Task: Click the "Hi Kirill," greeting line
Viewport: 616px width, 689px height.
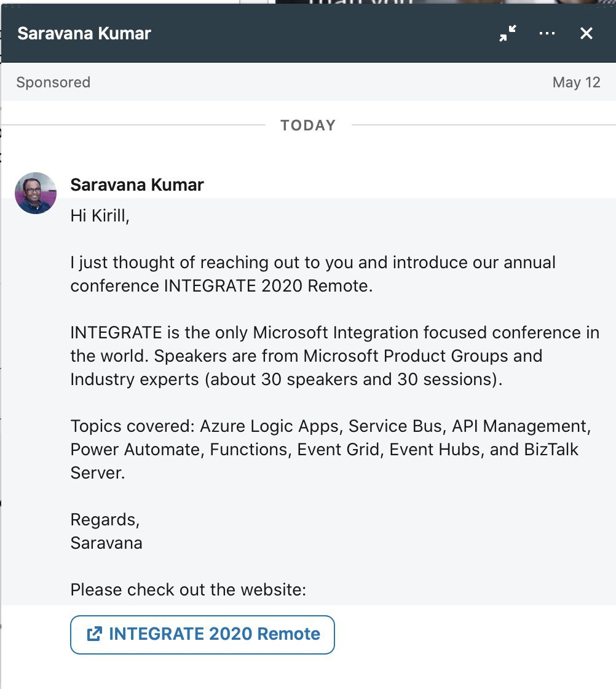Action: click(x=100, y=217)
